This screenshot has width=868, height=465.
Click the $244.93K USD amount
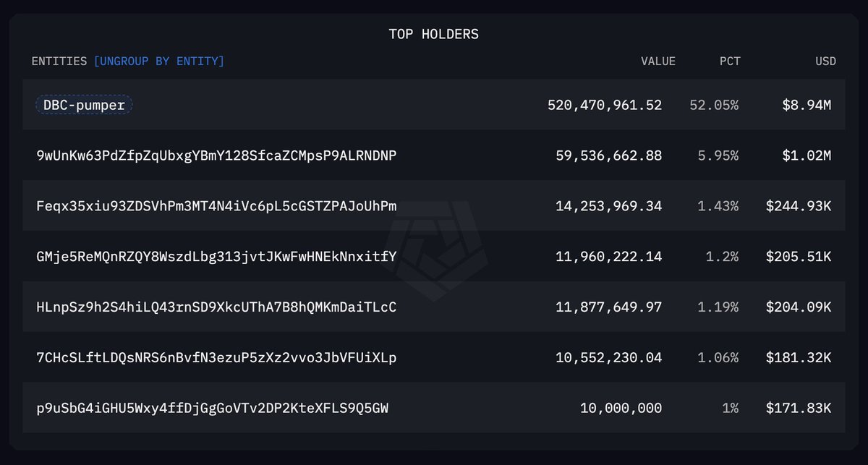coord(799,206)
